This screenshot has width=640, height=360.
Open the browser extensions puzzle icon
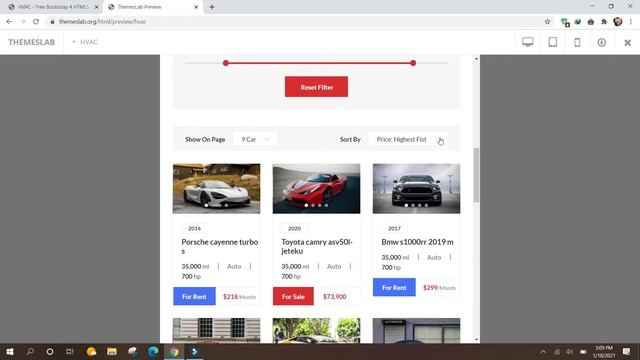coord(604,22)
